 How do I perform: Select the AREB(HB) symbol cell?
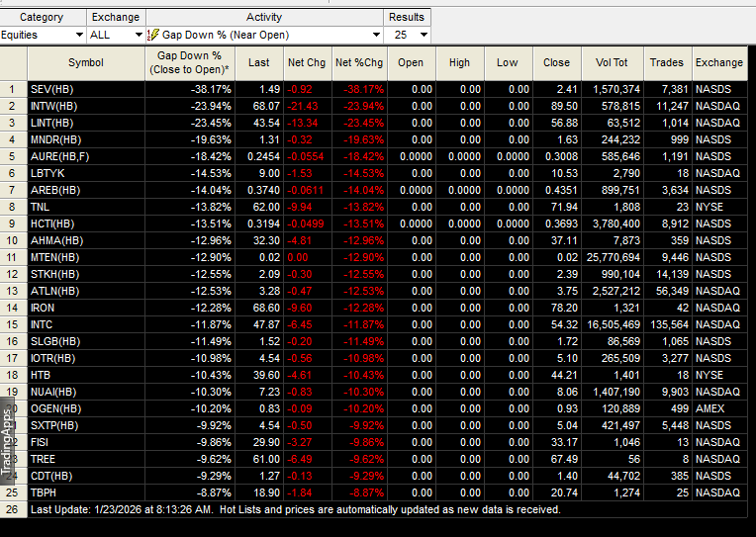[x=86, y=190]
